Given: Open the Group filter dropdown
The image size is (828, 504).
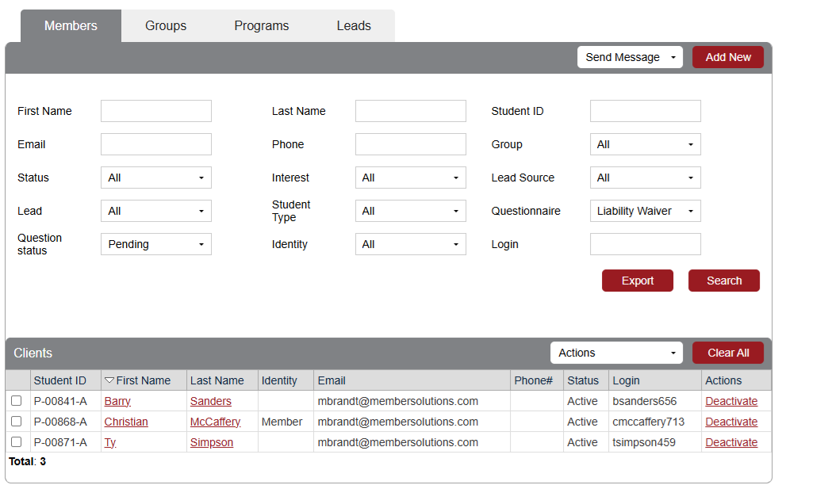Looking at the screenshot, I should tap(645, 144).
